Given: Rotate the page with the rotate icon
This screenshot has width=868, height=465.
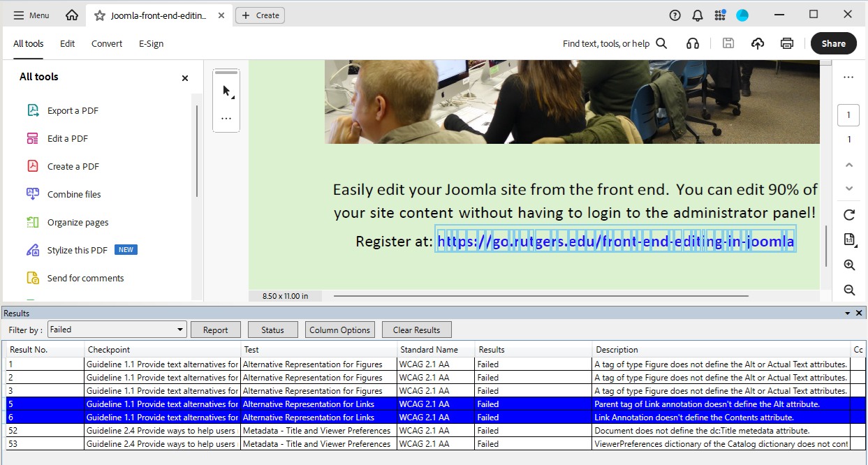Looking at the screenshot, I should tap(849, 214).
